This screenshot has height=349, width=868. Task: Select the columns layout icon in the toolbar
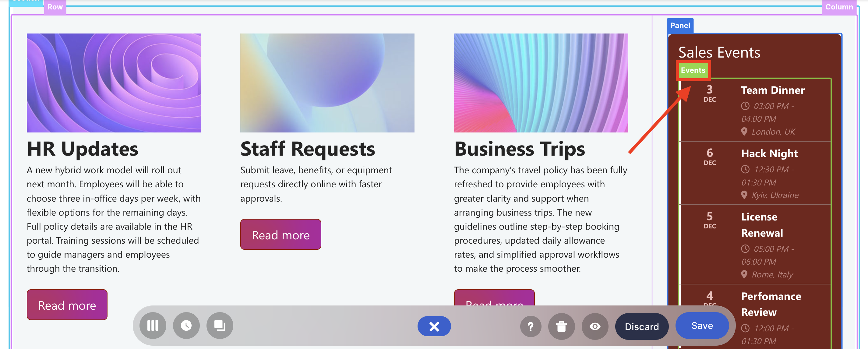pyautogui.click(x=153, y=326)
